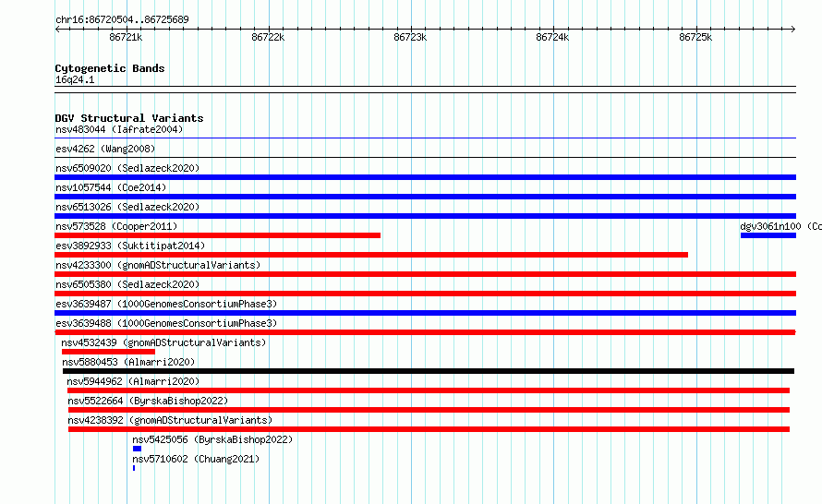Click the cytogenetic band 16q24.1 outline bar

[x=425, y=90]
